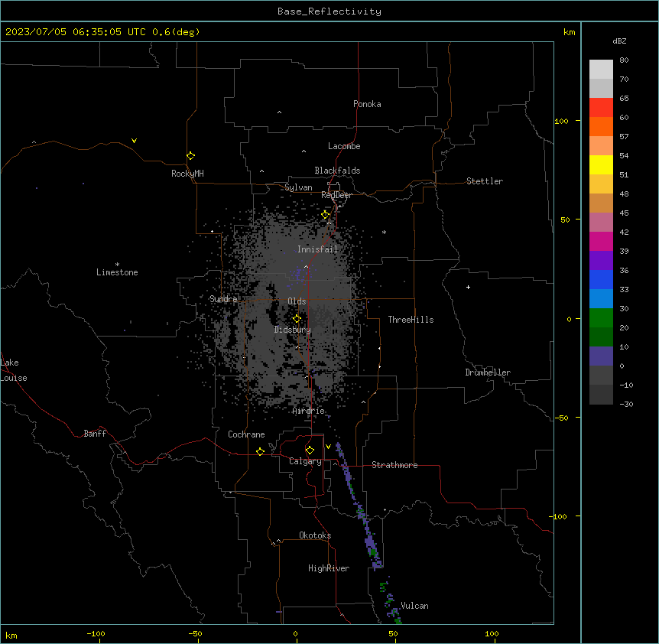Image resolution: width=659 pixels, height=644 pixels.
Task: Select the dark orange 57-60 dBZ swatch
Action: pos(601,126)
